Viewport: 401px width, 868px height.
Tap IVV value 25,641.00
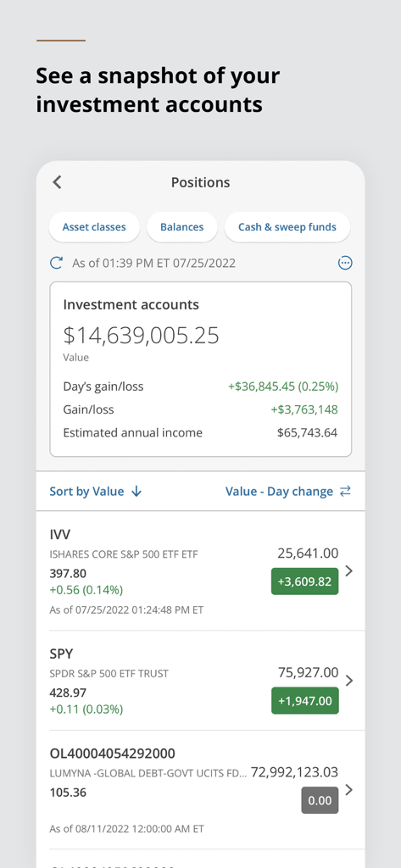click(x=308, y=553)
